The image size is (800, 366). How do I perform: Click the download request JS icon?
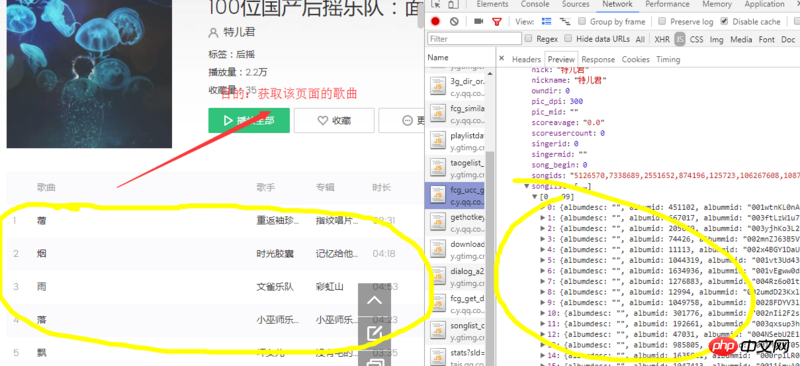pos(438,249)
